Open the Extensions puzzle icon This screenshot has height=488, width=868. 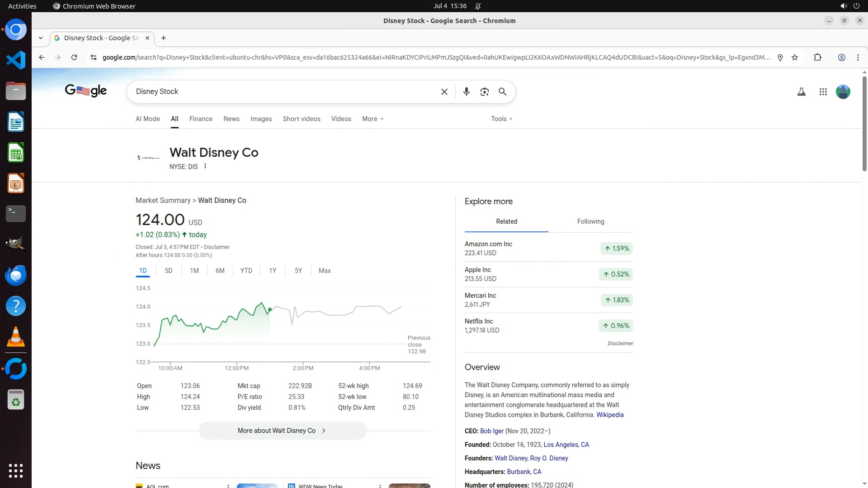817,57
